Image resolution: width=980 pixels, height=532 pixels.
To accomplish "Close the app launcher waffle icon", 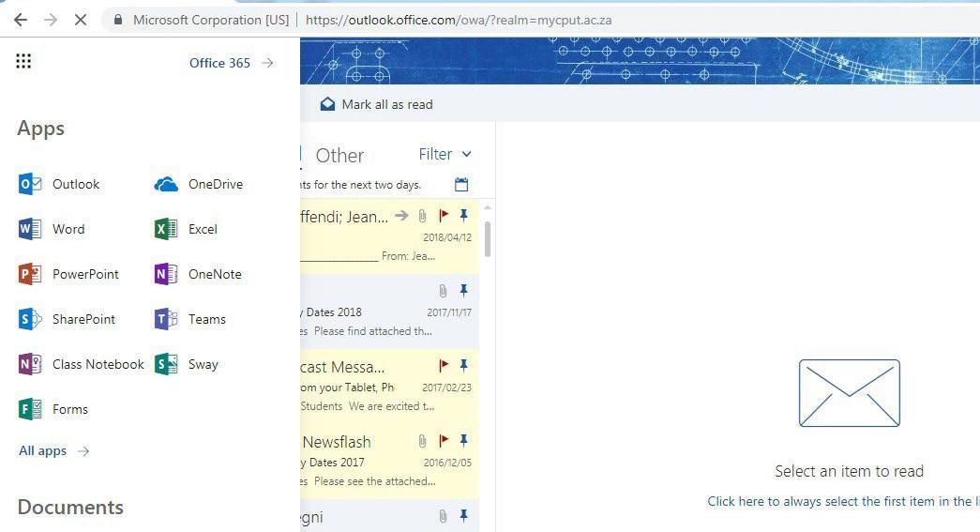I will pos(23,61).
